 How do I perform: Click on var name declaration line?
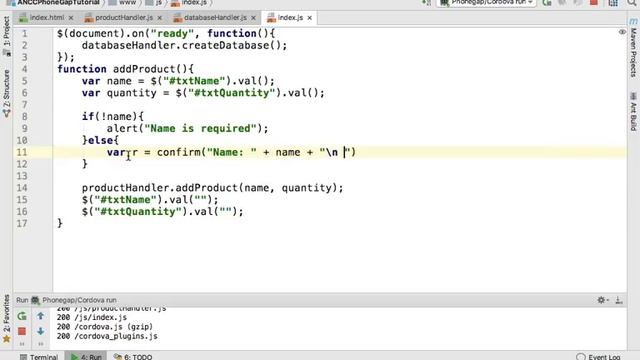pyautogui.click(x=178, y=81)
